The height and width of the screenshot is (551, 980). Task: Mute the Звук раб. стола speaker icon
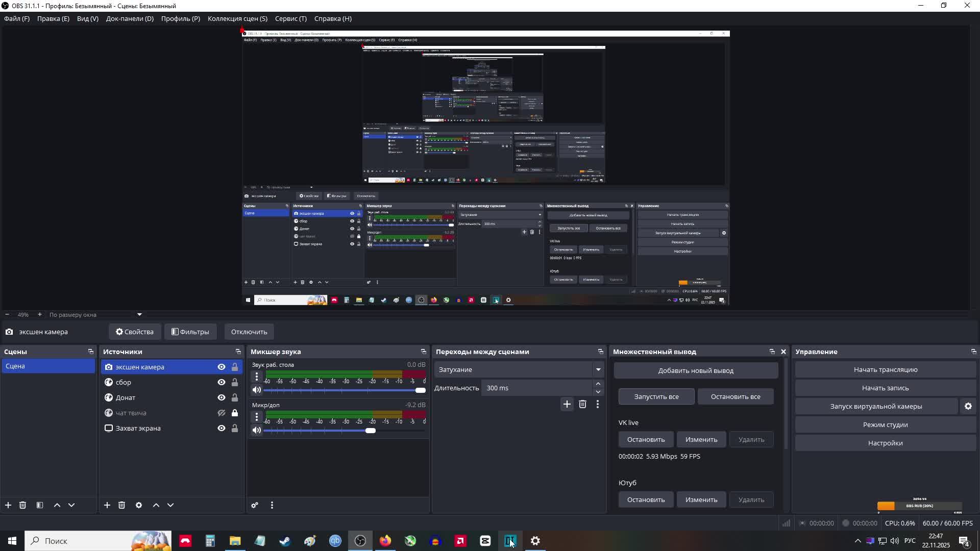[x=257, y=390]
